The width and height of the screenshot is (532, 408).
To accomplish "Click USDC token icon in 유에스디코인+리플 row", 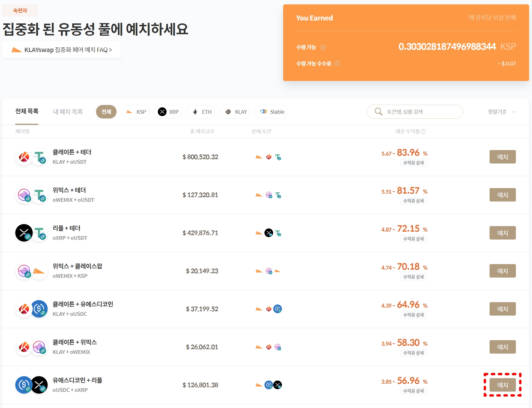I will 24,385.
